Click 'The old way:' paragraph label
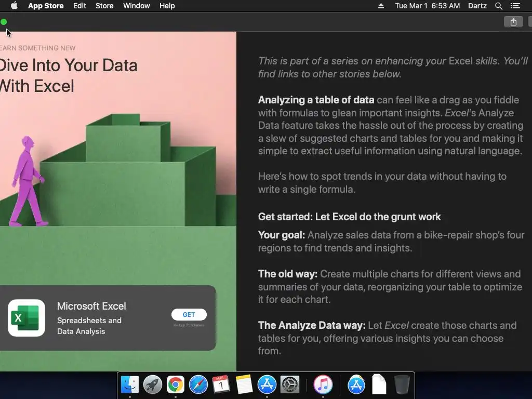The height and width of the screenshot is (399, 532). coord(288,274)
